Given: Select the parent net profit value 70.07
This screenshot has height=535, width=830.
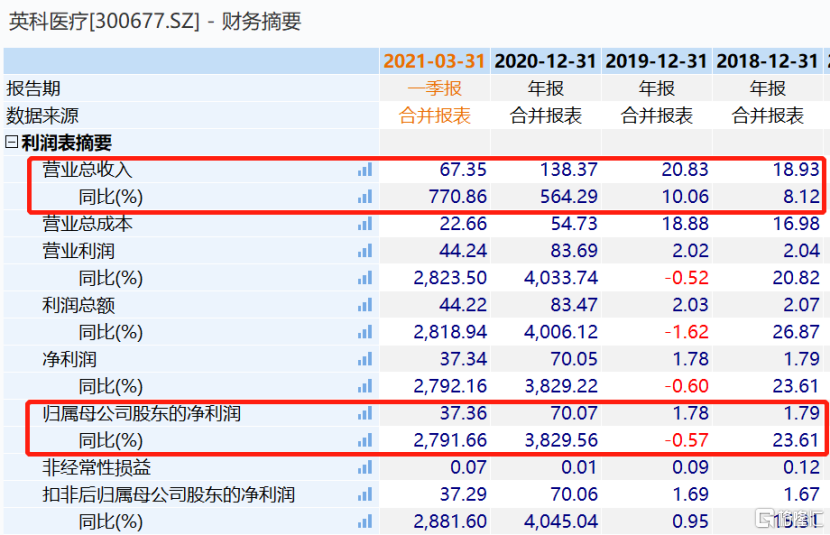Looking at the screenshot, I should pyautogui.click(x=574, y=413).
